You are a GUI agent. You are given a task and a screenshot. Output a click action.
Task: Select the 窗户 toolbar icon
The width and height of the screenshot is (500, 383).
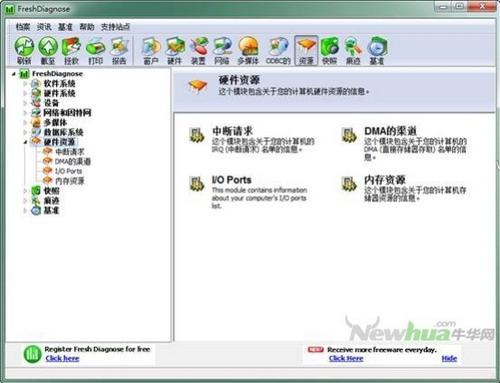coord(151,51)
